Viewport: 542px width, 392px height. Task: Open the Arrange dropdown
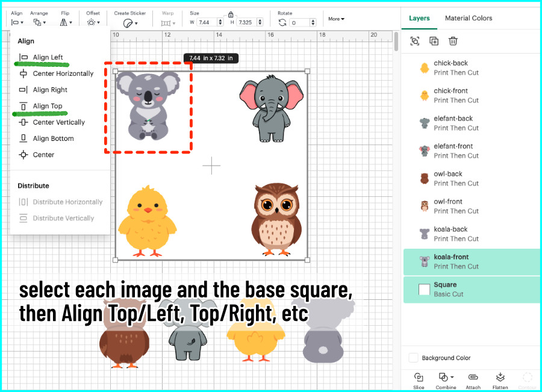pos(39,22)
